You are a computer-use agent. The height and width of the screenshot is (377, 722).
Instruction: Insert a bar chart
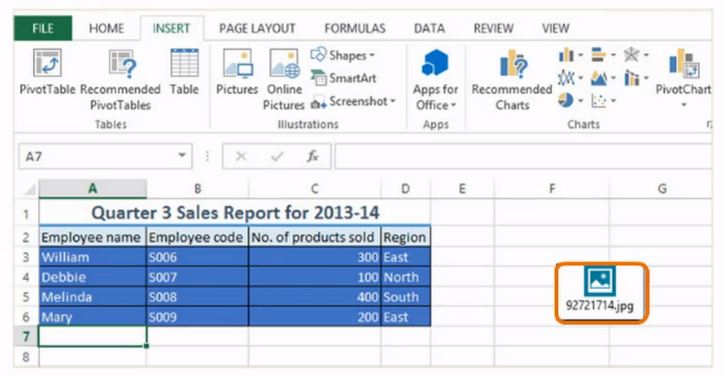598,55
